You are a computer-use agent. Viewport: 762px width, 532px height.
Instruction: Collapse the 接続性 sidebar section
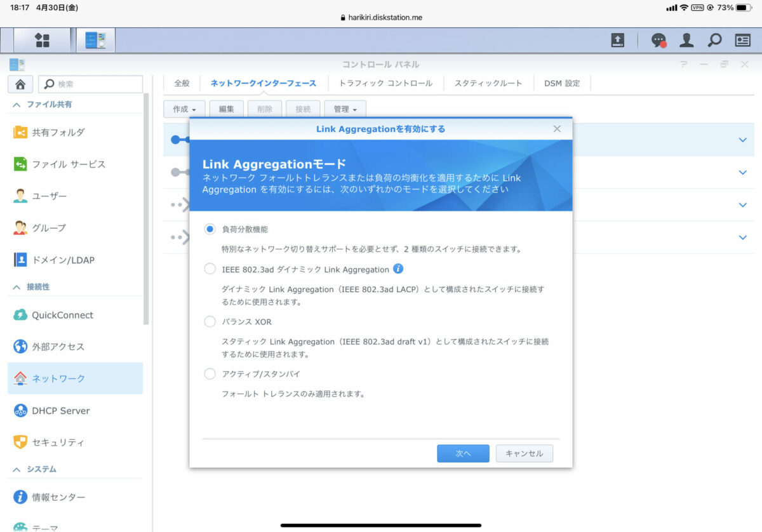pyautogui.click(x=17, y=287)
